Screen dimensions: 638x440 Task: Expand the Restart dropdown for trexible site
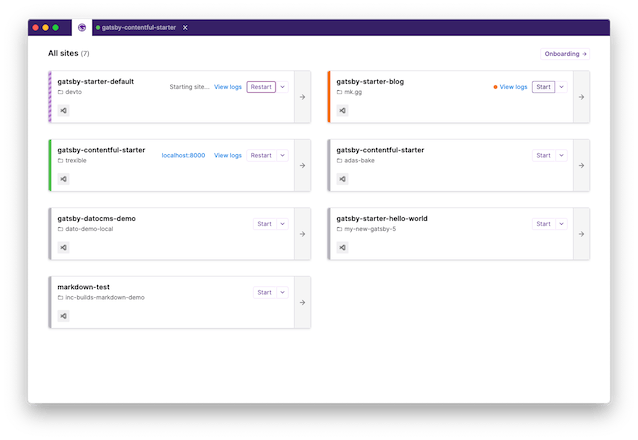(x=282, y=155)
